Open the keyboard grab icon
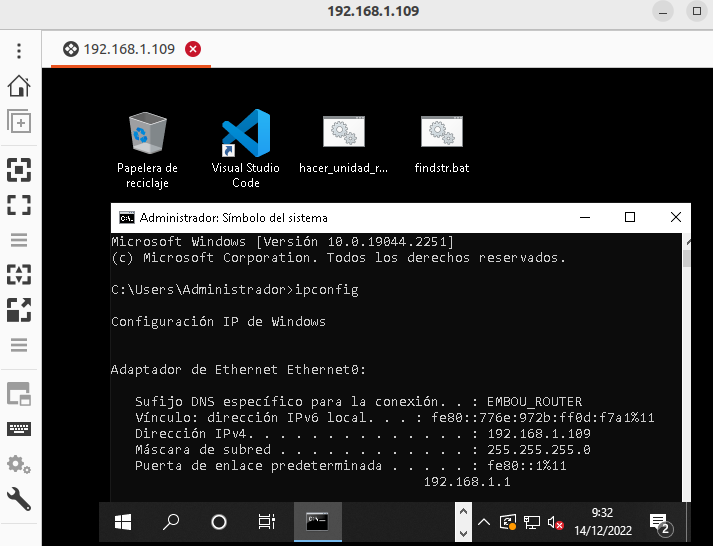Image resolution: width=713 pixels, height=546 pixels. (19, 429)
